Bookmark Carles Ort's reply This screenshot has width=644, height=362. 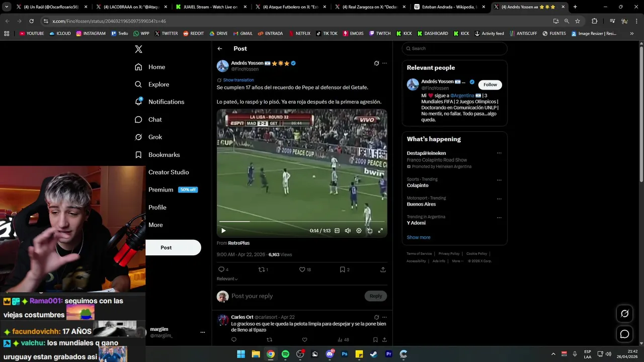(x=375, y=340)
